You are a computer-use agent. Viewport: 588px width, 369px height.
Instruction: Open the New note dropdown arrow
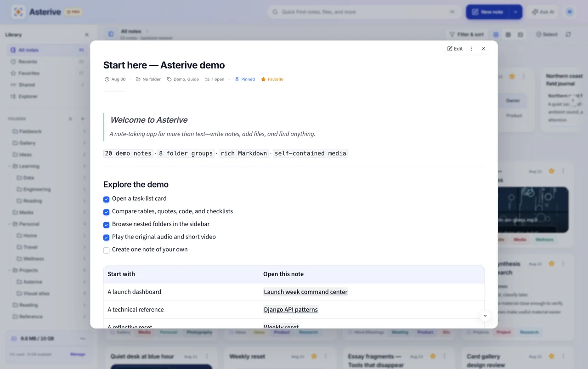point(516,12)
